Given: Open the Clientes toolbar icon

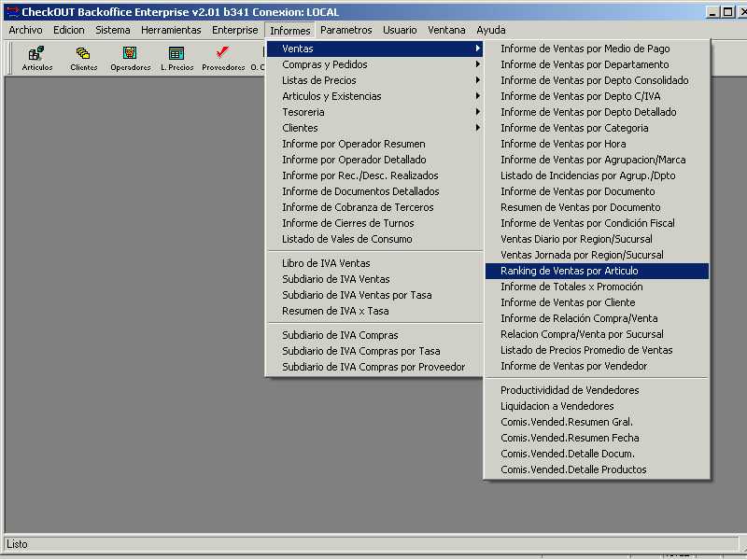Looking at the screenshot, I should (83, 58).
